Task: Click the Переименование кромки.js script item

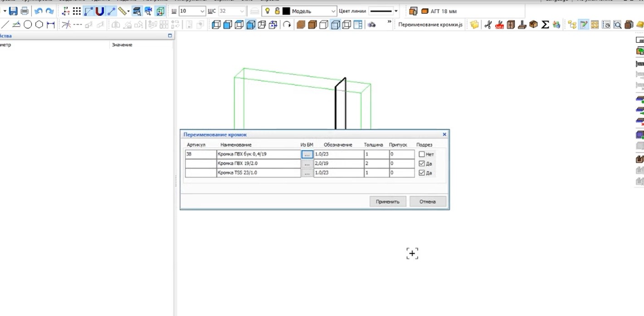Action: [x=430, y=25]
